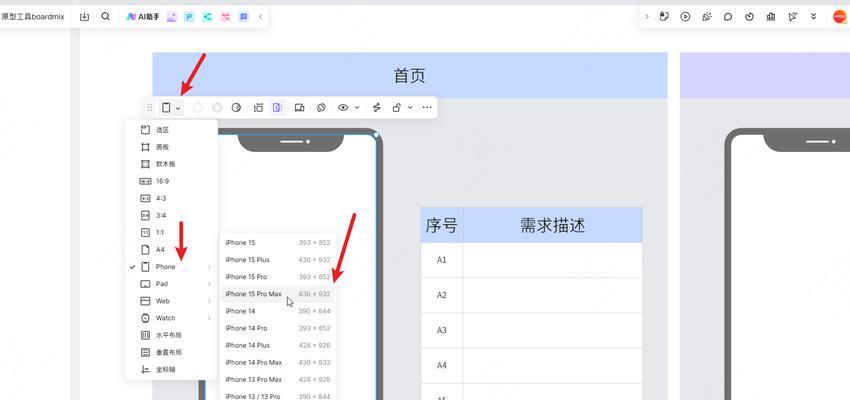
Task: Toggle visibility with the eye icon
Action: point(343,108)
